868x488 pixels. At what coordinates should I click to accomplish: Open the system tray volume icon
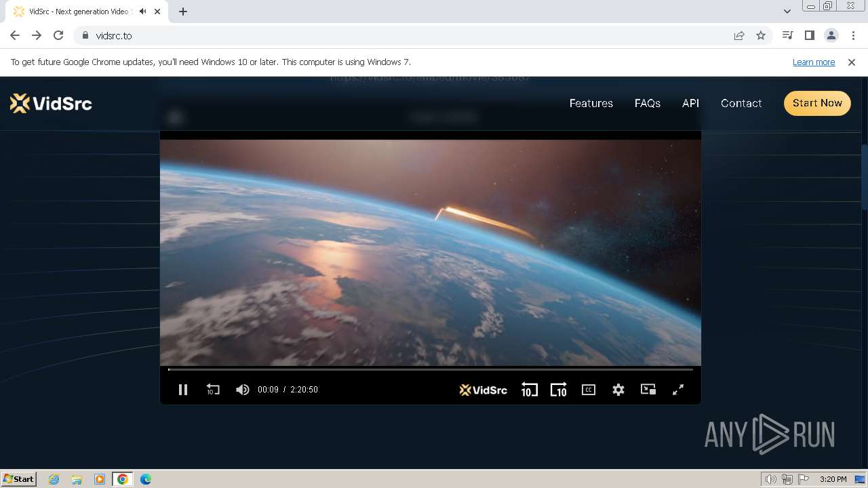point(771,479)
